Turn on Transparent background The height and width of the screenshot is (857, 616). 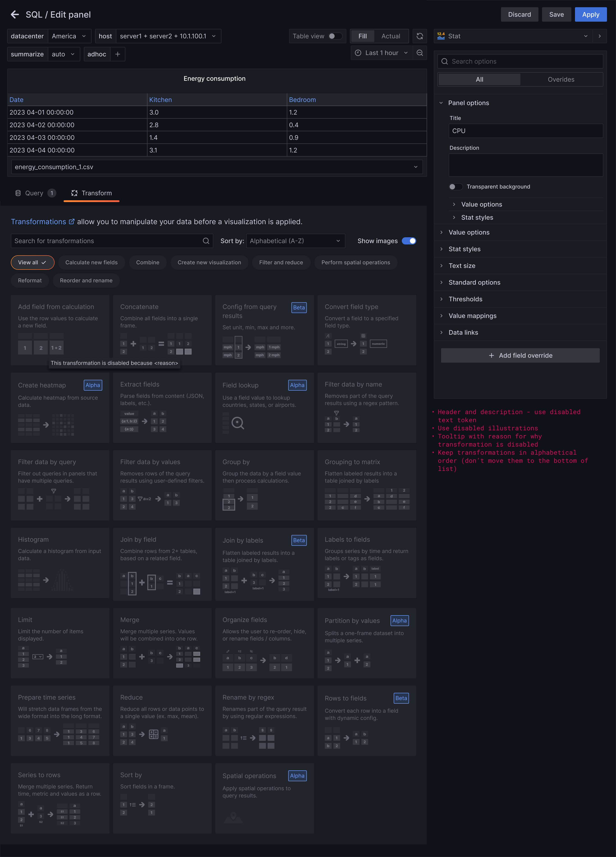pos(456,186)
